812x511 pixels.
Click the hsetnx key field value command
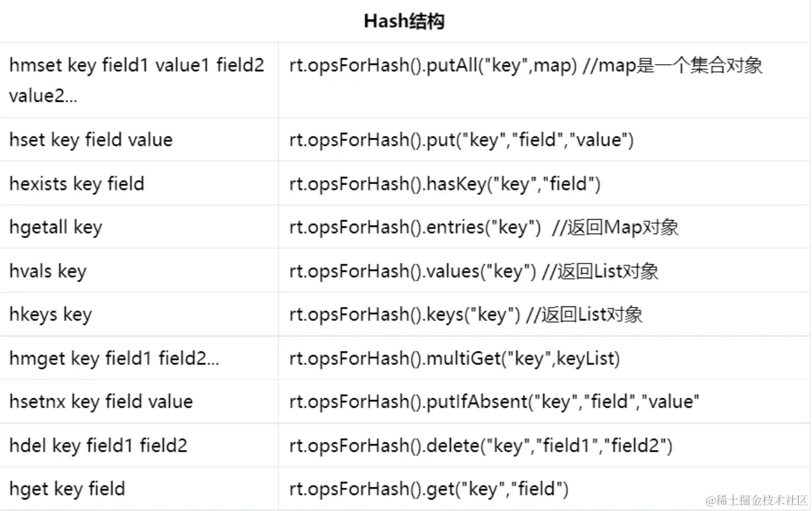point(101,402)
